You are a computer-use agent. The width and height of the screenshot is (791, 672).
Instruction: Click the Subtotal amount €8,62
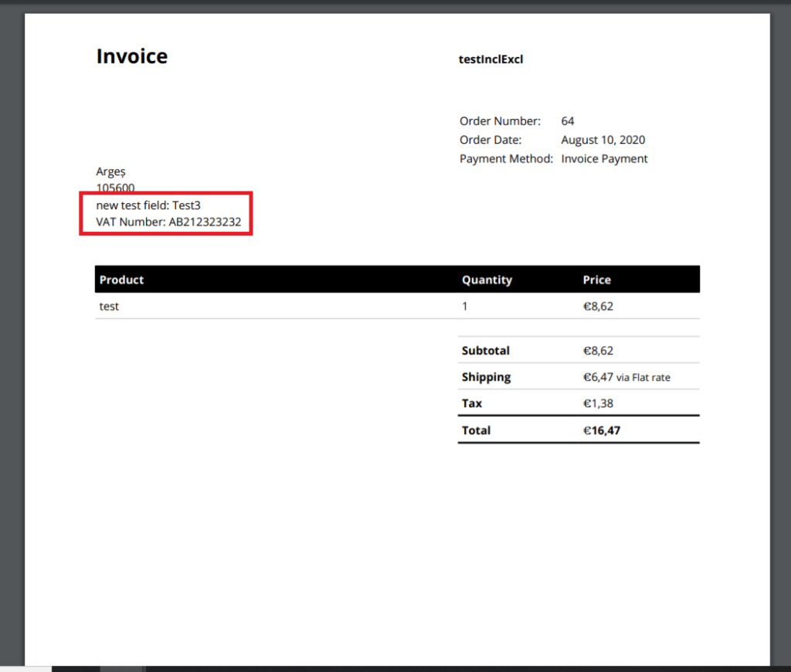tap(599, 350)
